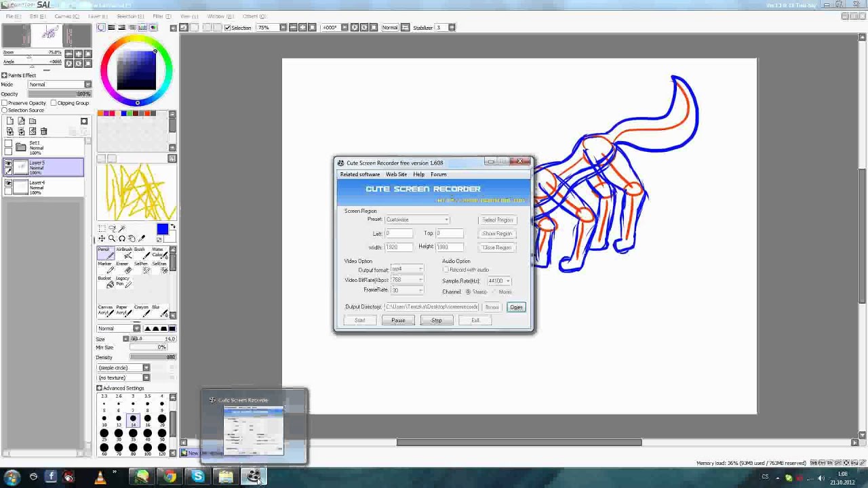Viewport: 868px width, 488px height.
Task: Open the simple circle brush shape dropdown
Action: pos(123,367)
